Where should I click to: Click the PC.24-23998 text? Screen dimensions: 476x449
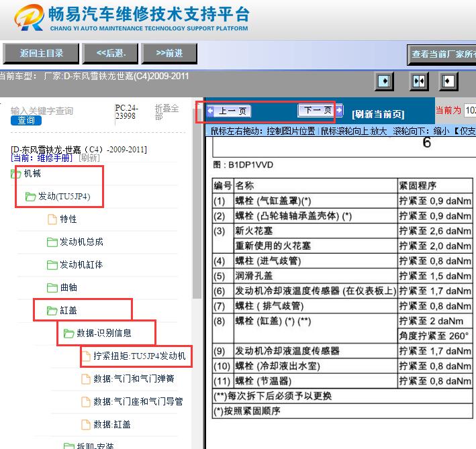pyautogui.click(x=127, y=112)
